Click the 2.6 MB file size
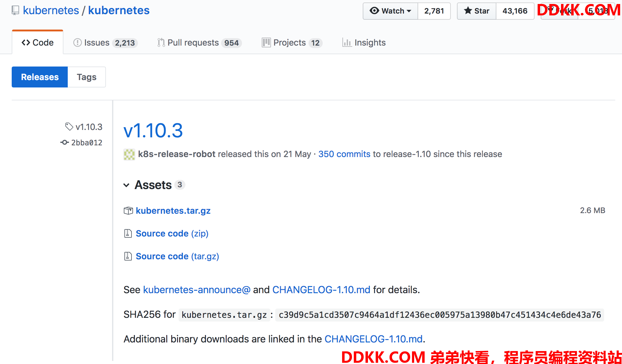This screenshot has width=622, height=364. 592,210
